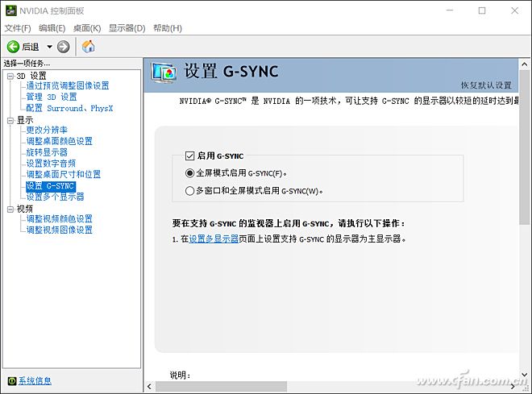532x394 pixels.
Task: Collapse the 3D 设置 tree node
Action: (x=10, y=76)
